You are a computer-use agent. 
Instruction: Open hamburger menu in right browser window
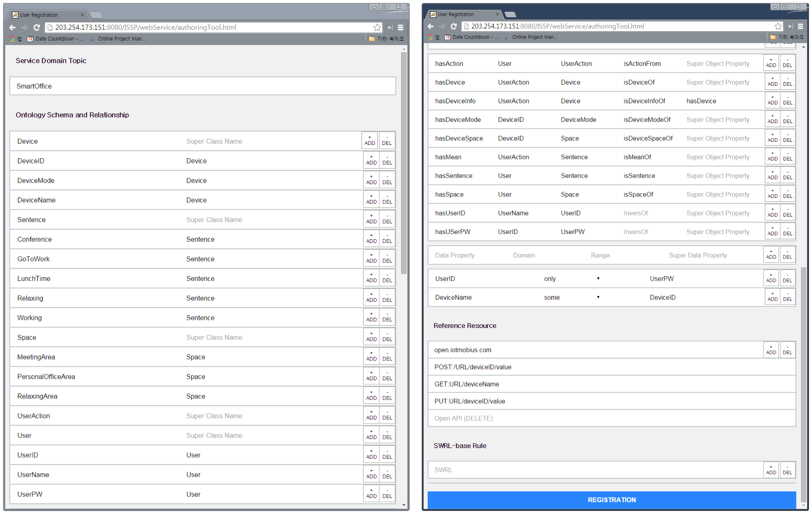click(x=800, y=26)
